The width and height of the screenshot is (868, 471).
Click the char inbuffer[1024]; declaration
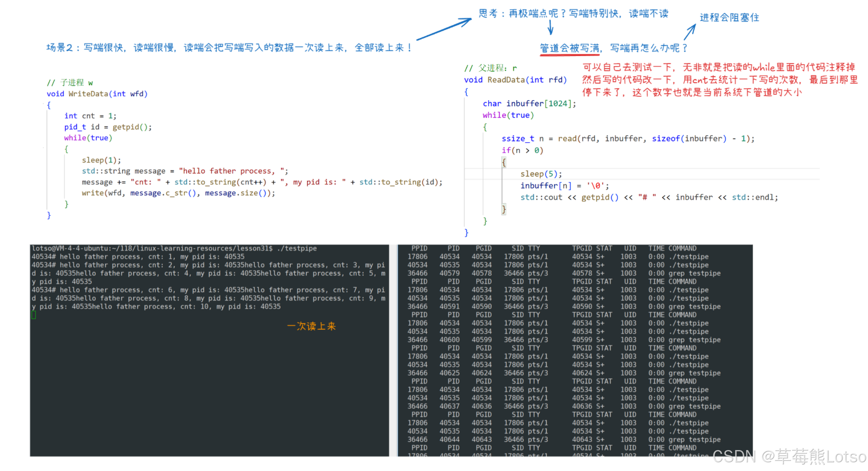click(x=529, y=103)
